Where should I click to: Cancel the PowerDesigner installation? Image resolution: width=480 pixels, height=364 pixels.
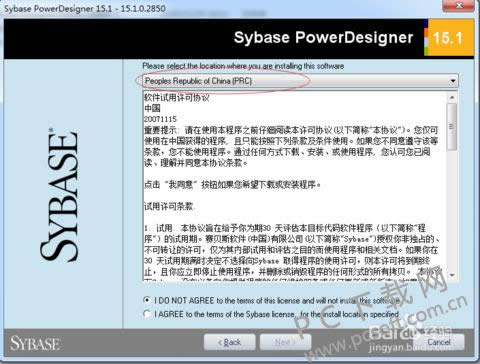tap(439, 342)
